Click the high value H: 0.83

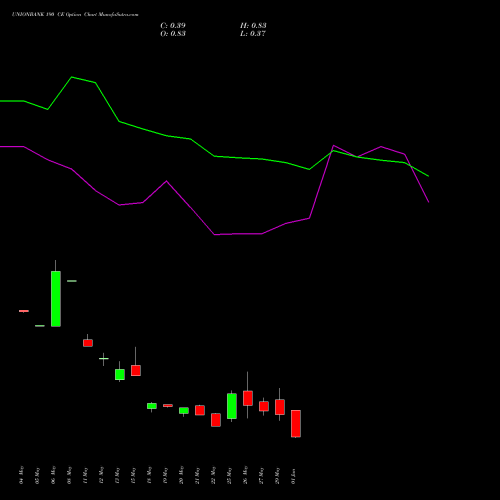pyautogui.click(x=253, y=26)
